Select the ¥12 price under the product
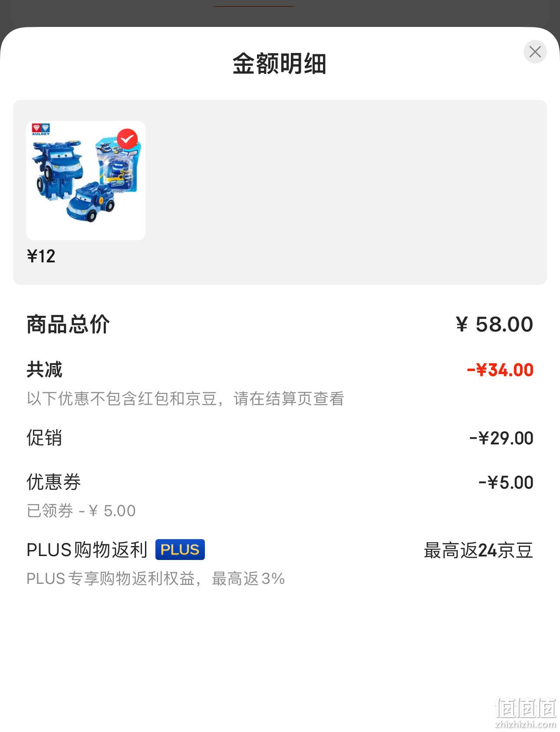The height and width of the screenshot is (732, 560). coord(41,256)
